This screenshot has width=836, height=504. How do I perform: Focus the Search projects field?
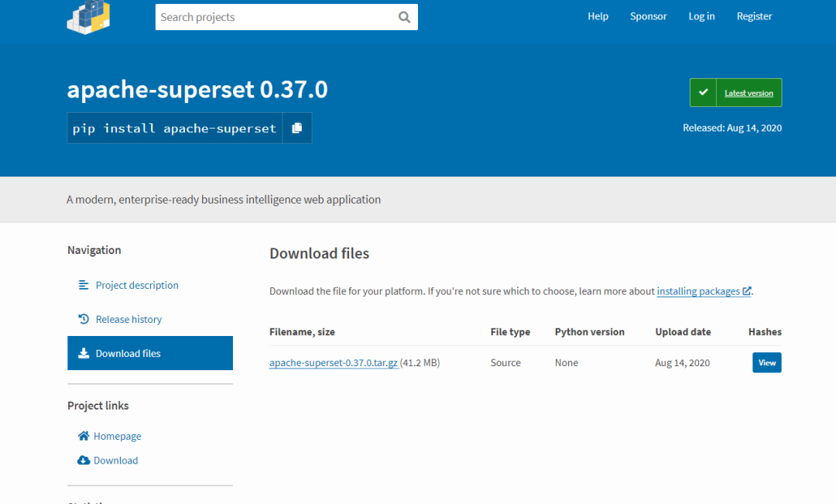point(275,17)
